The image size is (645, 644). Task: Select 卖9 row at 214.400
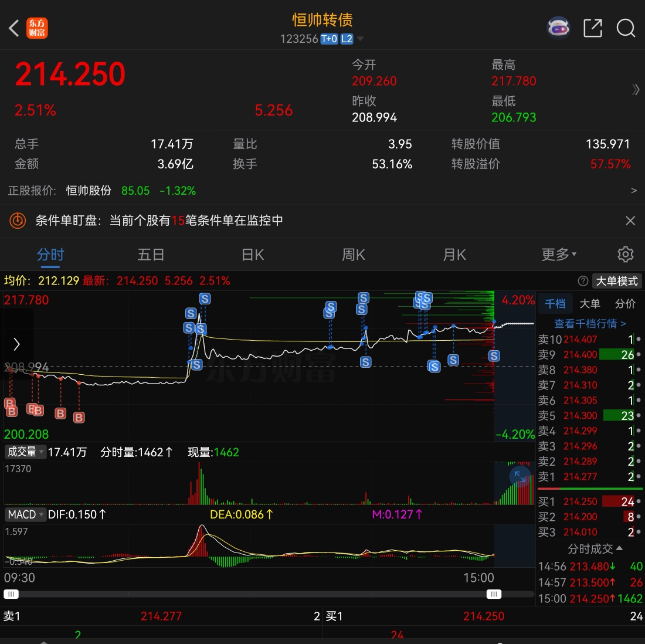590,355
